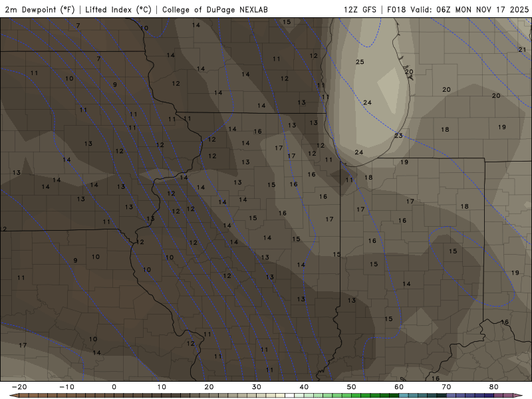Screen dimensions: 532x399
Task: Click the "12Z GFS" model run label
Action: point(360,9)
